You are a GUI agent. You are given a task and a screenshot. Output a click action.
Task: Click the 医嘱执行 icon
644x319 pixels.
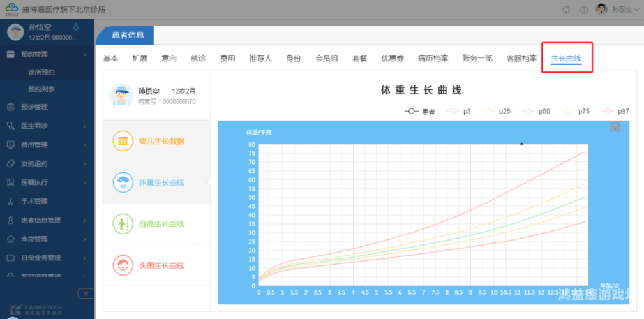11,182
